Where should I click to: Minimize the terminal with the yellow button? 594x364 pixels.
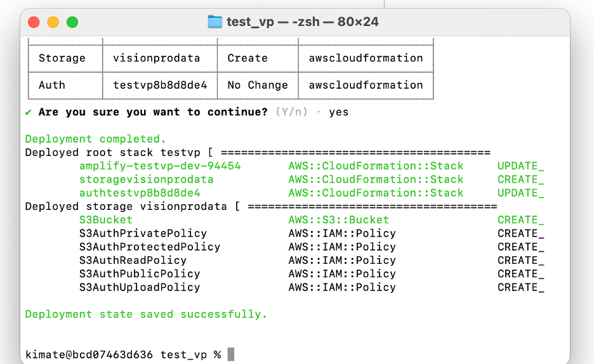pos(53,22)
